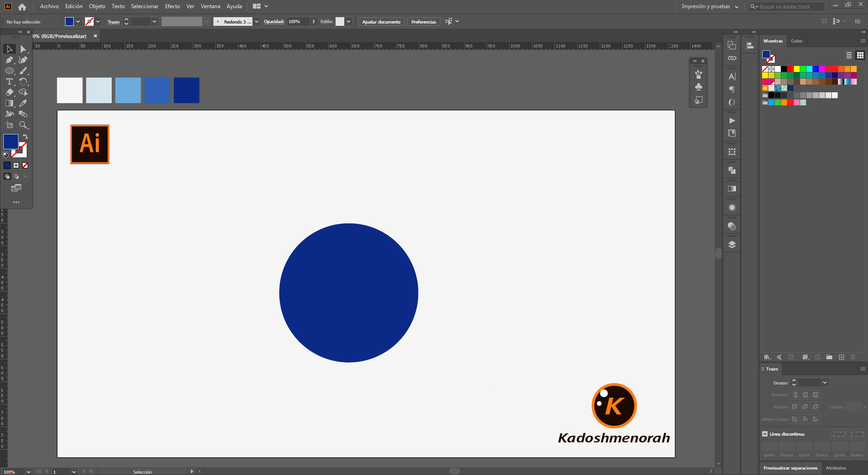Open Impresión y pruebas workspace dropdown
Viewport: 868px width, 475px height.
point(710,6)
